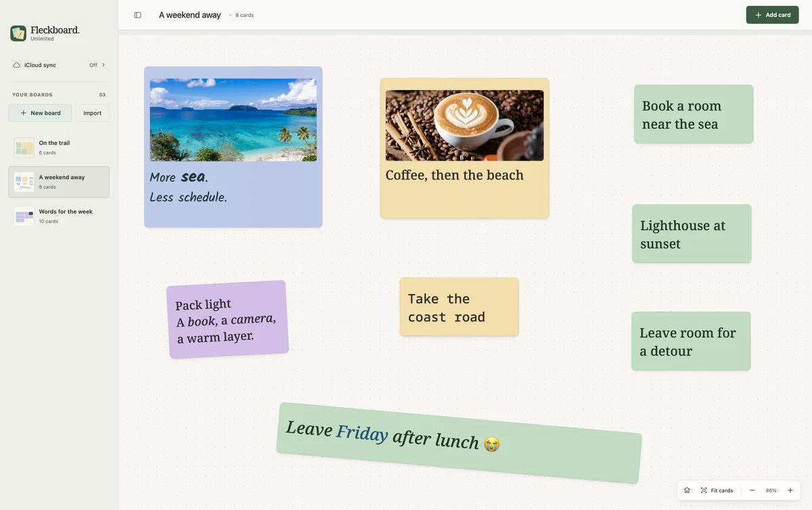Click the Words for the week thumbnail
Screen dimensions: 812x510
pos(24,217)
